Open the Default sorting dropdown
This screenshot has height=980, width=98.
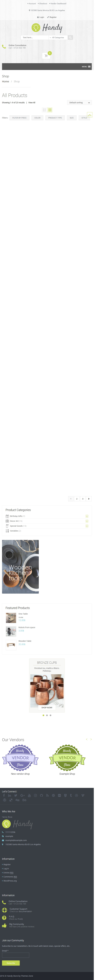coord(80,102)
